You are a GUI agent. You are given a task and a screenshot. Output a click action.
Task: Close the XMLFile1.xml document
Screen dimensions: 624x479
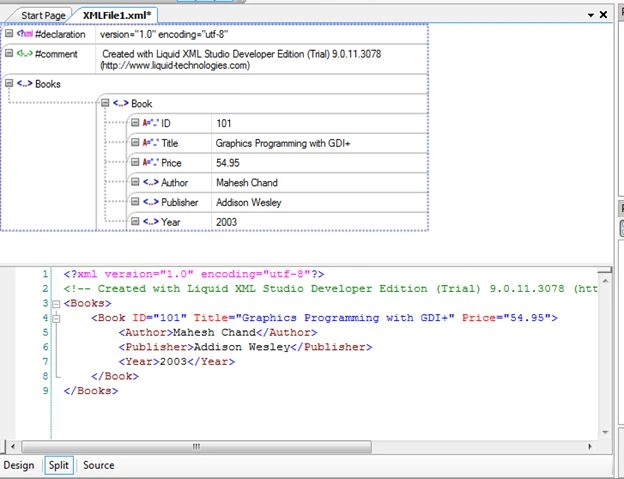603,15
